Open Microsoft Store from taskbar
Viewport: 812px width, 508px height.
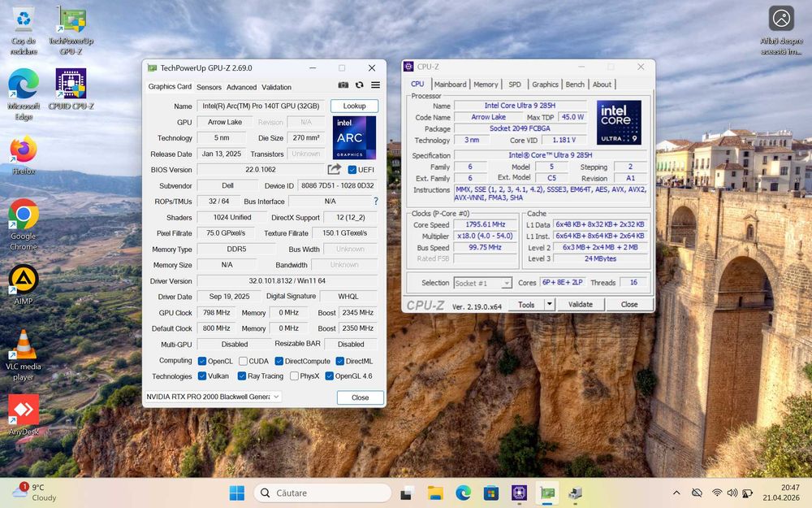491,493
